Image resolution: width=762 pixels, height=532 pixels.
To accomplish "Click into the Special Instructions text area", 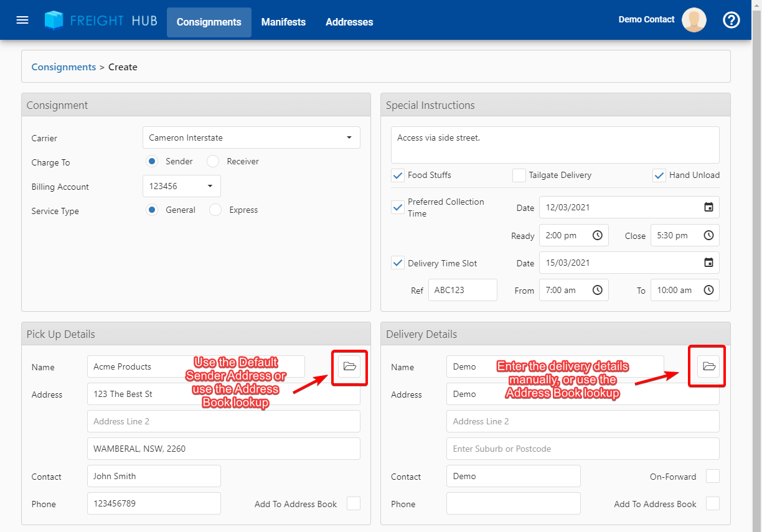I will [x=555, y=145].
